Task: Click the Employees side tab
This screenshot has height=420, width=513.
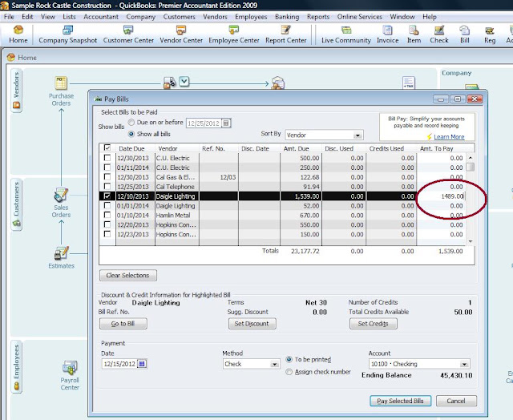Action: coord(16,366)
